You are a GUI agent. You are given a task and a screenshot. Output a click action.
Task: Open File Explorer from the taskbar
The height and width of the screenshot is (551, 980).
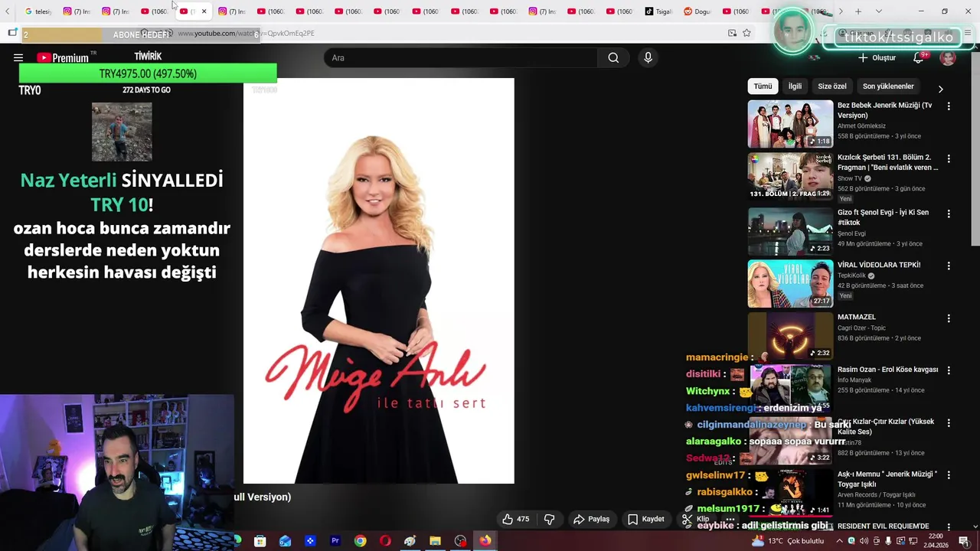[x=435, y=541]
